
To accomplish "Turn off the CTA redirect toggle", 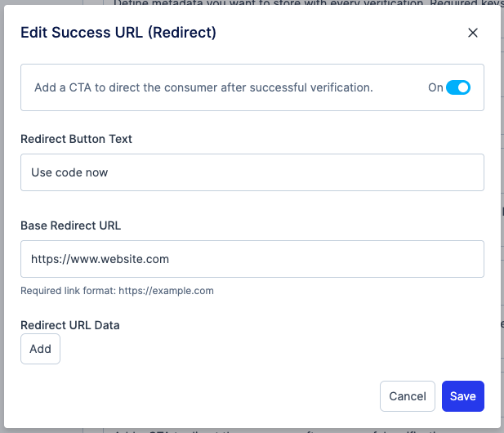I will tap(458, 87).
